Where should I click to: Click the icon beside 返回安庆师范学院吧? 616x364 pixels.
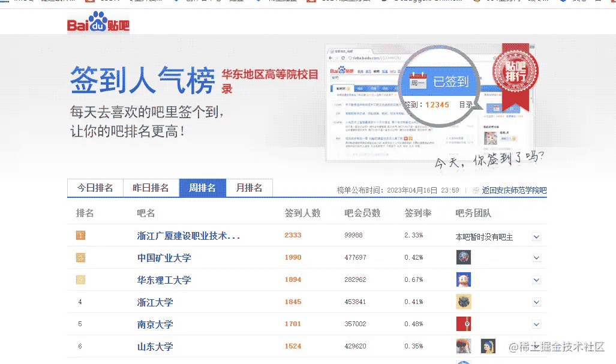[x=476, y=190]
